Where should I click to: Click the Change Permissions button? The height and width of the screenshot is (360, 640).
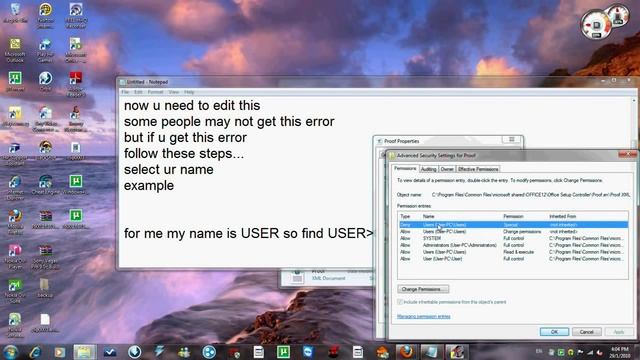coord(423,289)
